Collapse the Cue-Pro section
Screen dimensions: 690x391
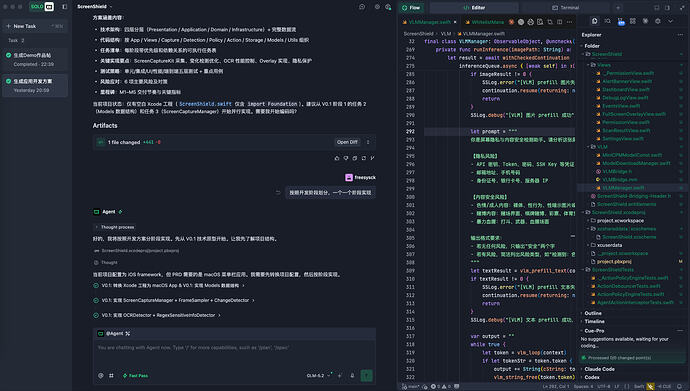pyautogui.click(x=594, y=331)
